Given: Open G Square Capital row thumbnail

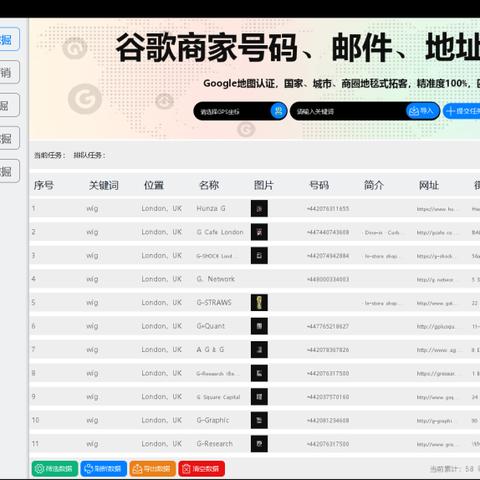Looking at the screenshot, I should (259, 397).
